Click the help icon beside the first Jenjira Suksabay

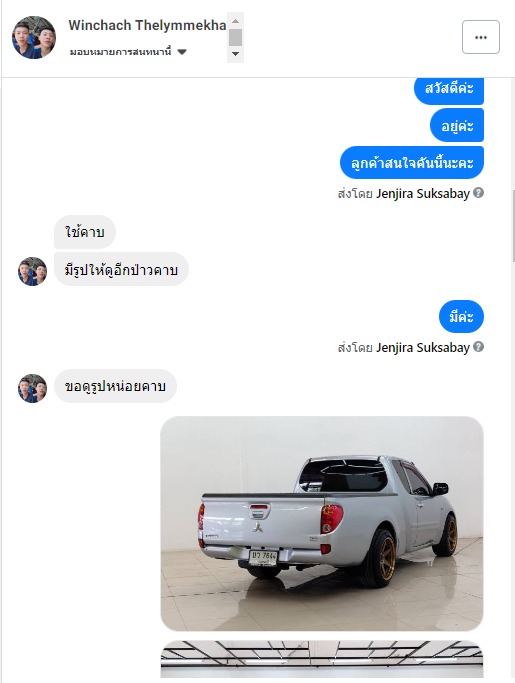tap(478, 193)
